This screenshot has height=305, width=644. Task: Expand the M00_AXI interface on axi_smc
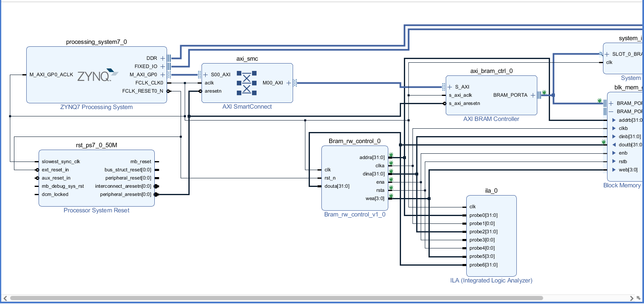pyautogui.click(x=289, y=83)
